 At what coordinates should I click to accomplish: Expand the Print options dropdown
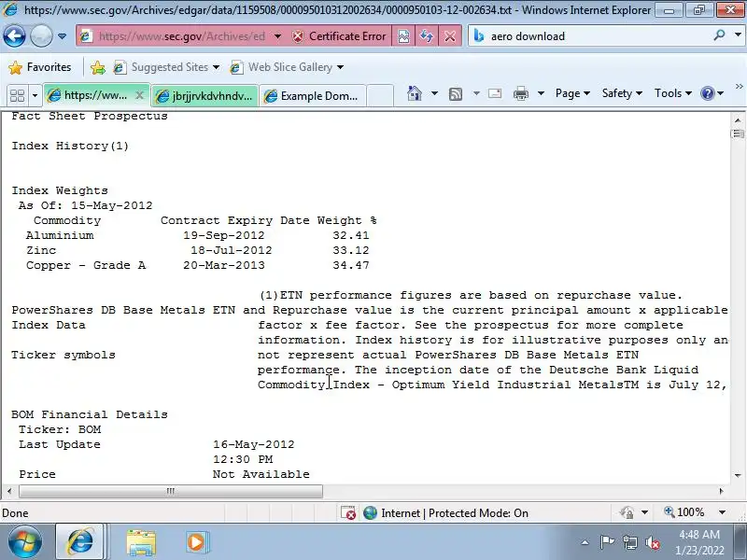pyautogui.click(x=541, y=93)
